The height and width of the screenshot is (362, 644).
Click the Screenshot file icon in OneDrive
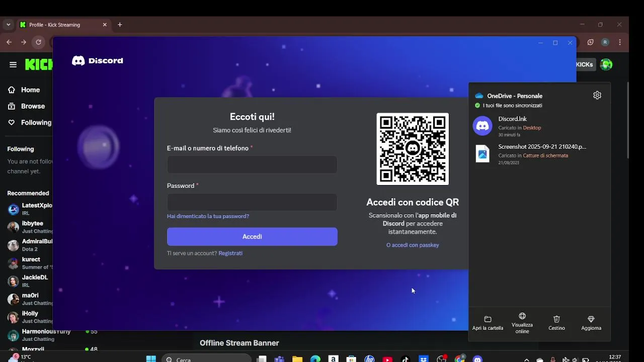coord(482,153)
